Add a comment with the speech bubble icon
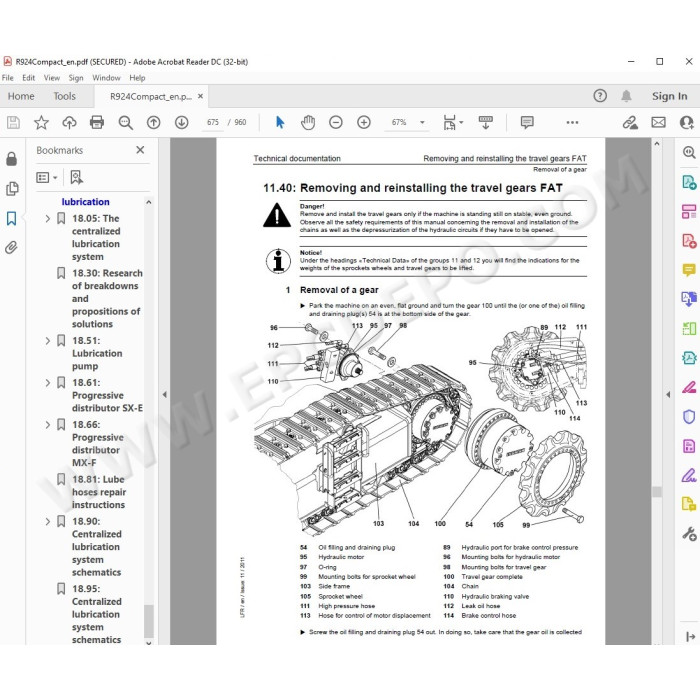The width and height of the screenshot is (700, 700). coord(527,122)
